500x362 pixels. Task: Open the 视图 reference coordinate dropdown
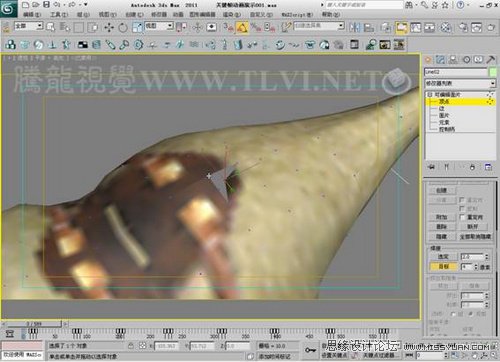(159, 26)
